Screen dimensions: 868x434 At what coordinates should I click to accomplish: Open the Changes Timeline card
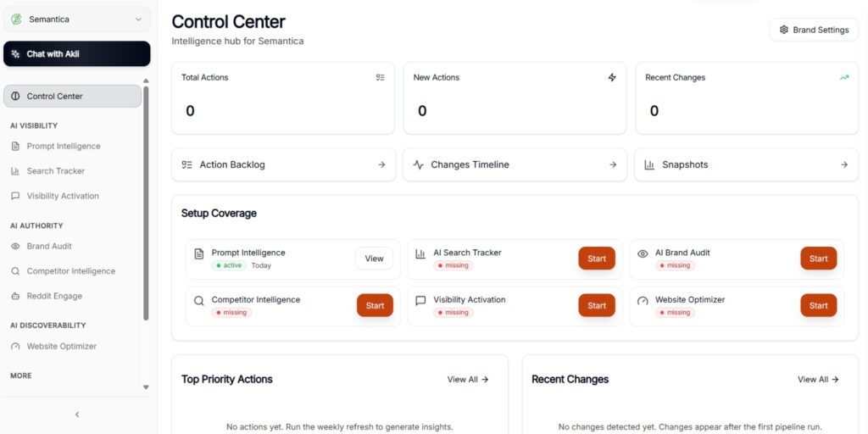click(x=515, y=164)
